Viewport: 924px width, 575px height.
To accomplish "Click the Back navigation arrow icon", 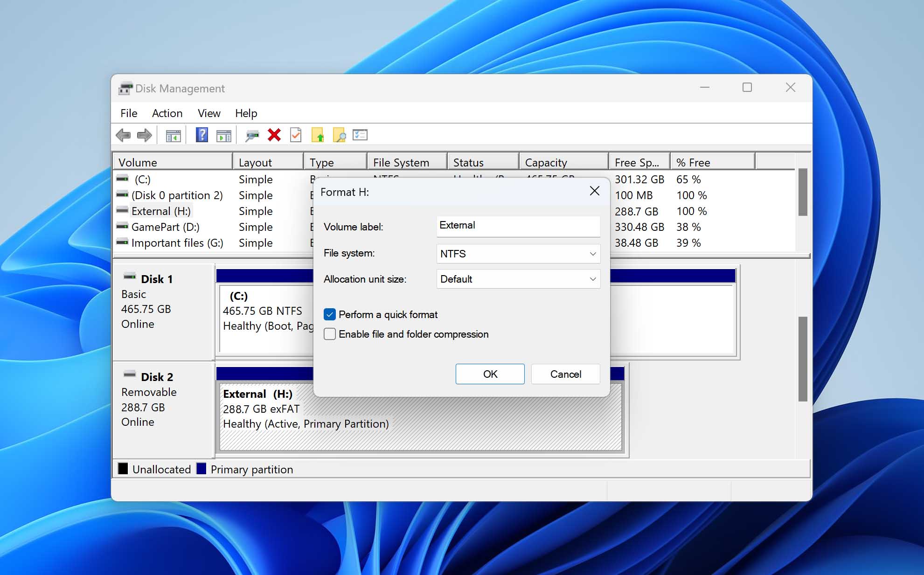I will (124, 136).
